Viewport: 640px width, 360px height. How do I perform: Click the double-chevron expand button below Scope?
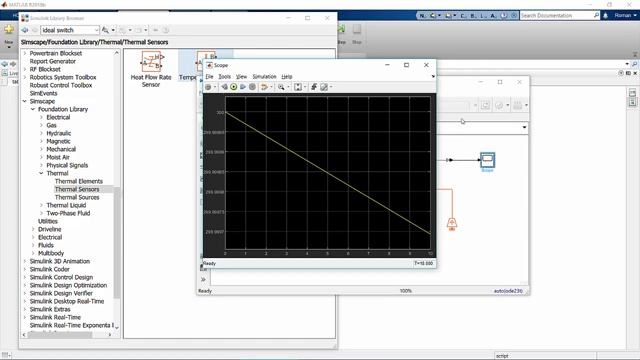coord(203,280)
